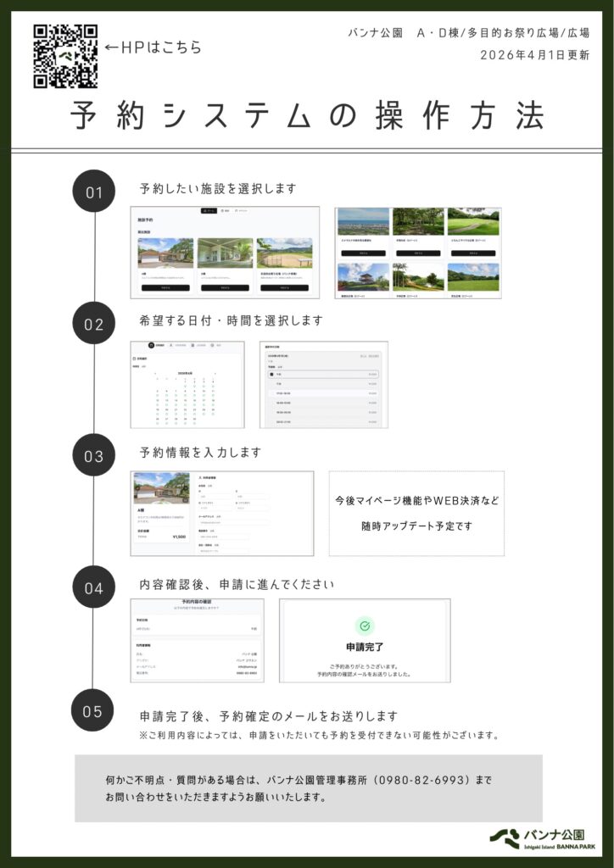Click the step 05 circle marker

tap(92, 710)
